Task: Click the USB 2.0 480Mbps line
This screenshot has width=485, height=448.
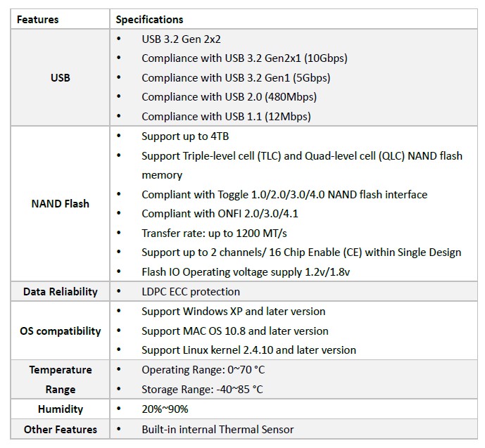Action: [x=229, y=97]
